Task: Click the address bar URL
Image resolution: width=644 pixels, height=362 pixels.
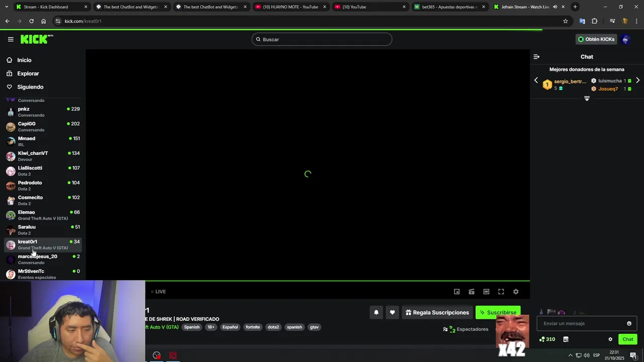Action: [x=83, y=21]
